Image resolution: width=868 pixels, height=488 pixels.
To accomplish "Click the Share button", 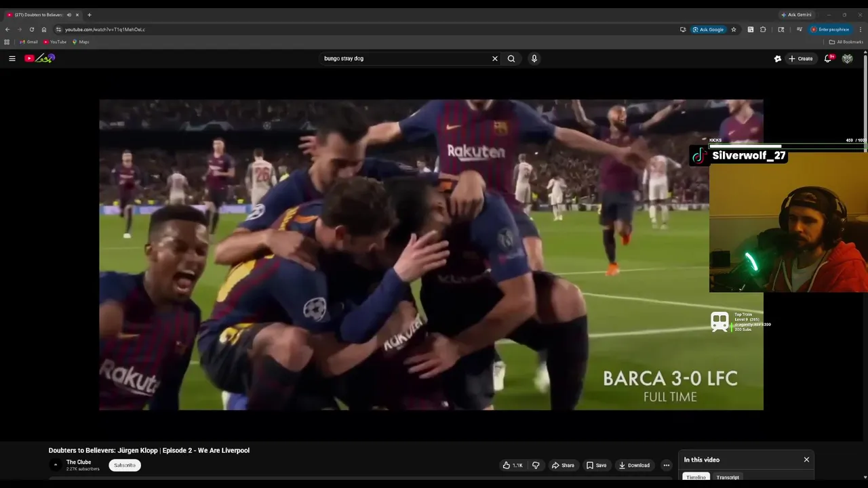I will tap(563, 465).
